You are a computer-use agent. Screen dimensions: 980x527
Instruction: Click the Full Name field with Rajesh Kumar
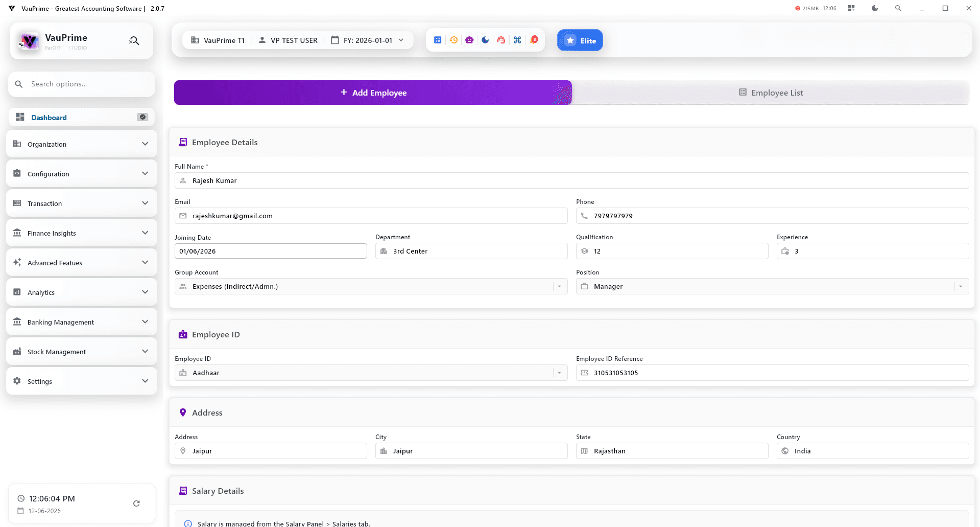click(571, 180)
